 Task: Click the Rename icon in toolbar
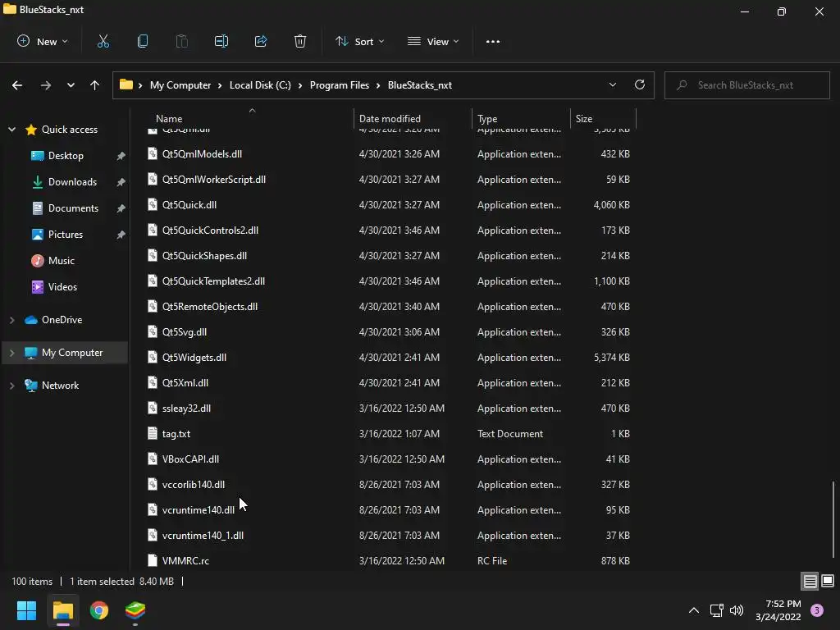coord(221,41)
